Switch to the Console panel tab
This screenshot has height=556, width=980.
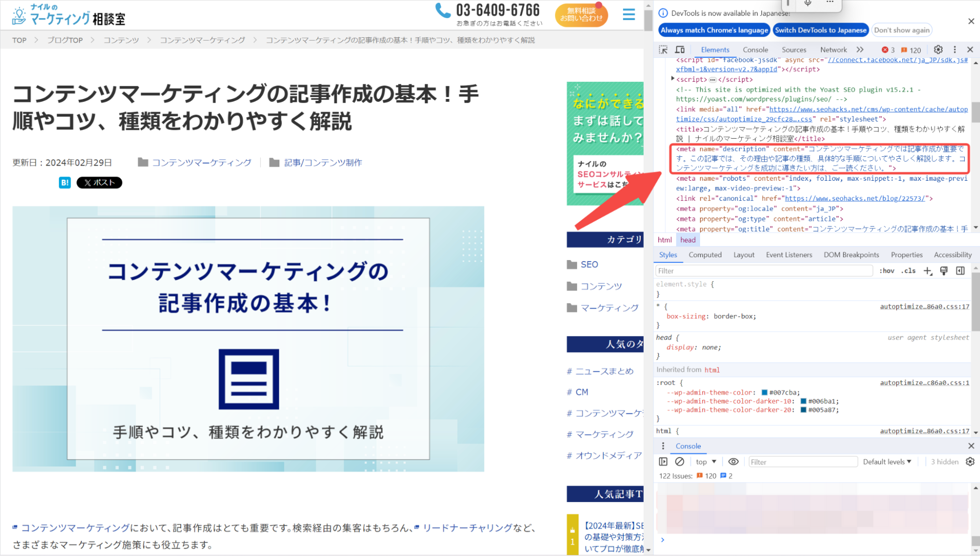(755, 50)
